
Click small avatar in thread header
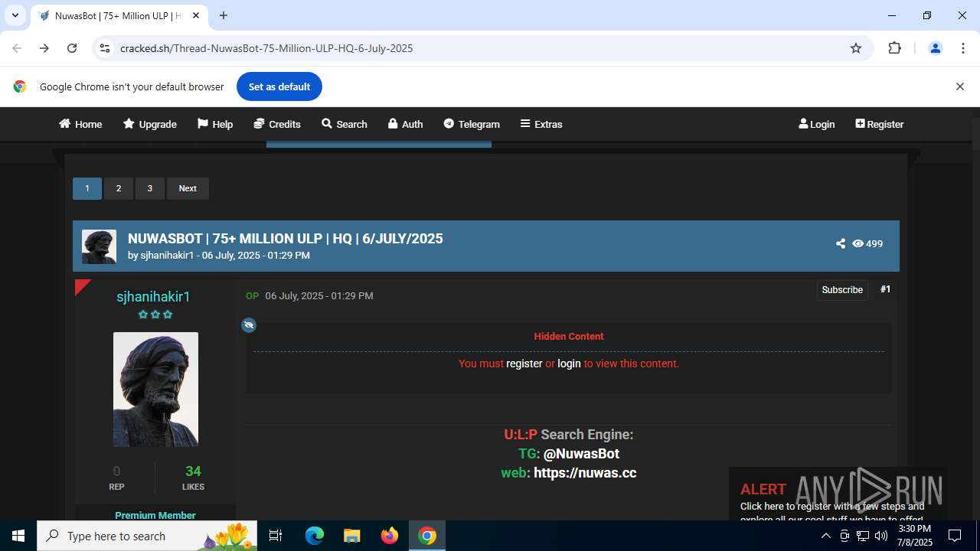[100, 246]
